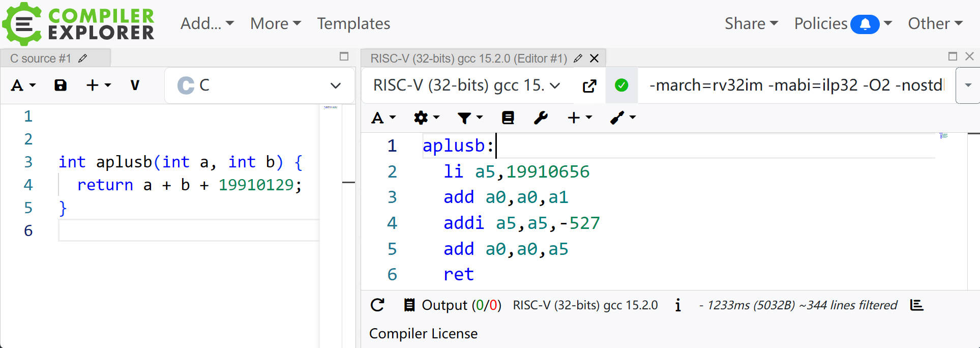Open editor font size dropdown
Image resolution: width=980 pixels, height=348 pixels.
tap(23, 85)
